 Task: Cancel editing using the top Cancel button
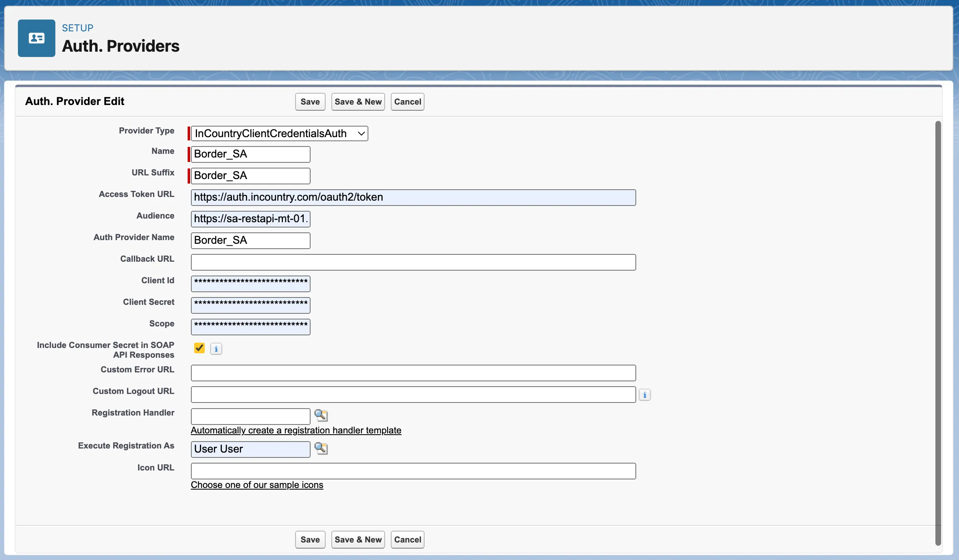click(x=407, y=102)
